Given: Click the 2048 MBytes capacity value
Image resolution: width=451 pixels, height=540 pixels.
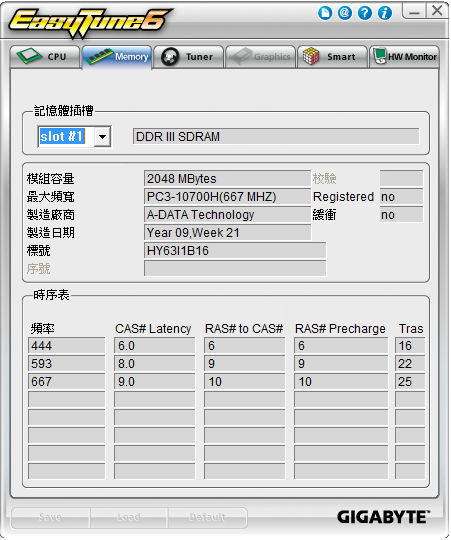Looking at the screenshot, I should coord(227,179).
